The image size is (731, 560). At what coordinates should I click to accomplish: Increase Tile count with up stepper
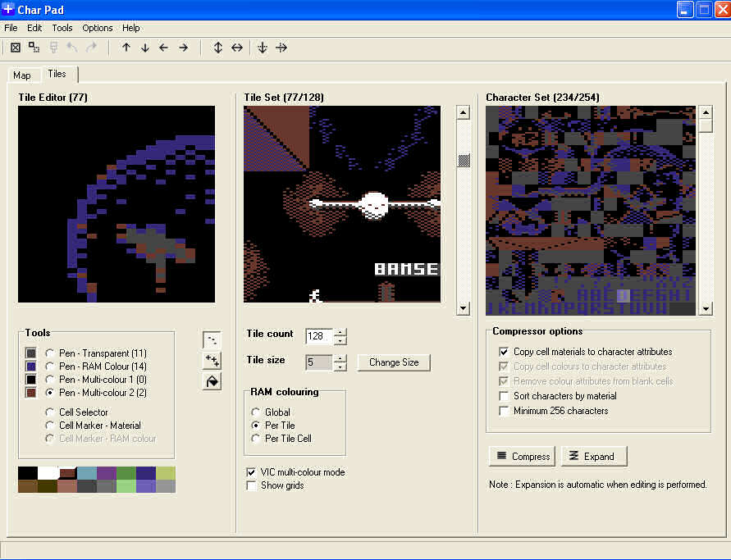click(340, 332)
